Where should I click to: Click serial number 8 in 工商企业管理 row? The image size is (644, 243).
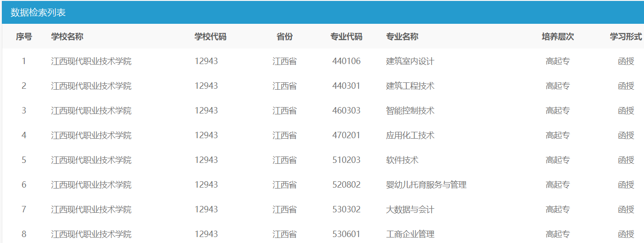tap(24, 234)
